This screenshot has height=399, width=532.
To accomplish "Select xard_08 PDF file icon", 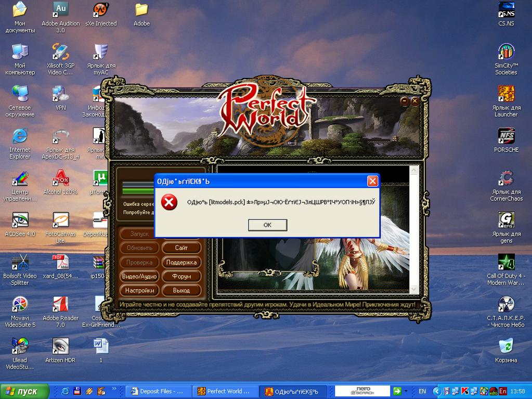I will point(60,267).
